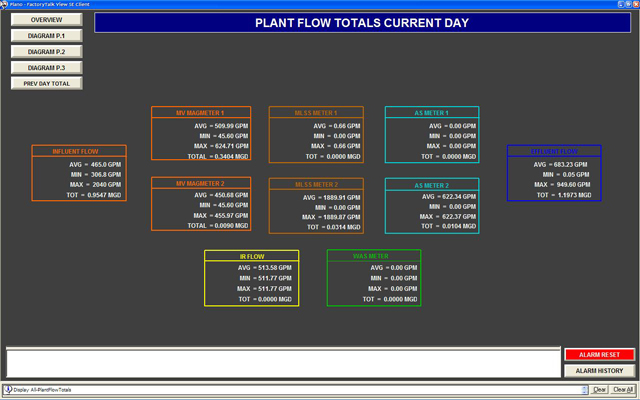Click Clear All in the diagnostics bar
640x400 pixels.
click(x=622, y=389)
